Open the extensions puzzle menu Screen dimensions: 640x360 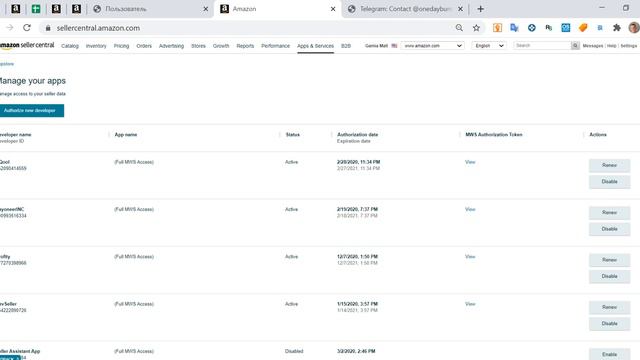617,28
